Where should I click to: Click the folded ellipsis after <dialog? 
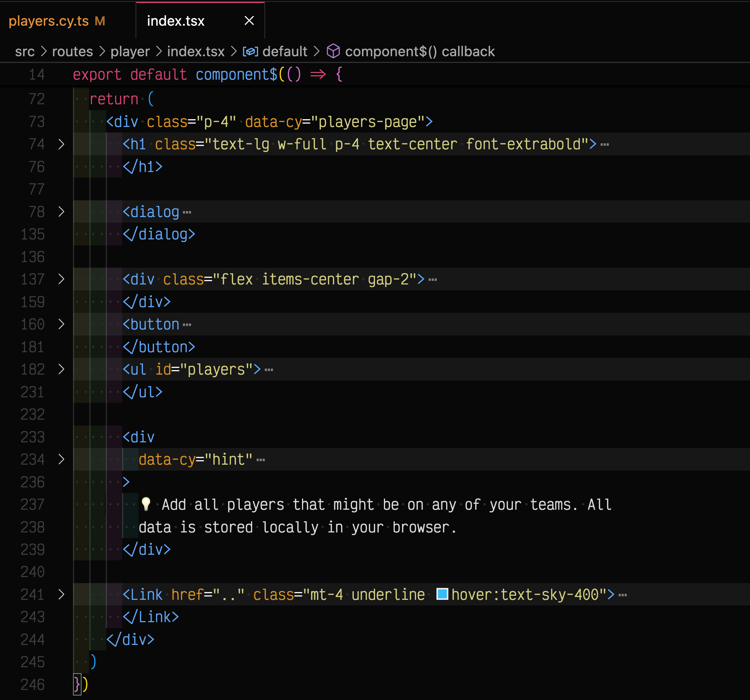[x=187, y=212]
